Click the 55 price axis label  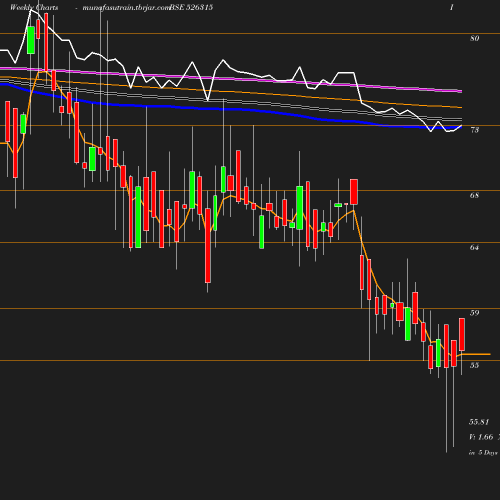(x=475, y=365)
